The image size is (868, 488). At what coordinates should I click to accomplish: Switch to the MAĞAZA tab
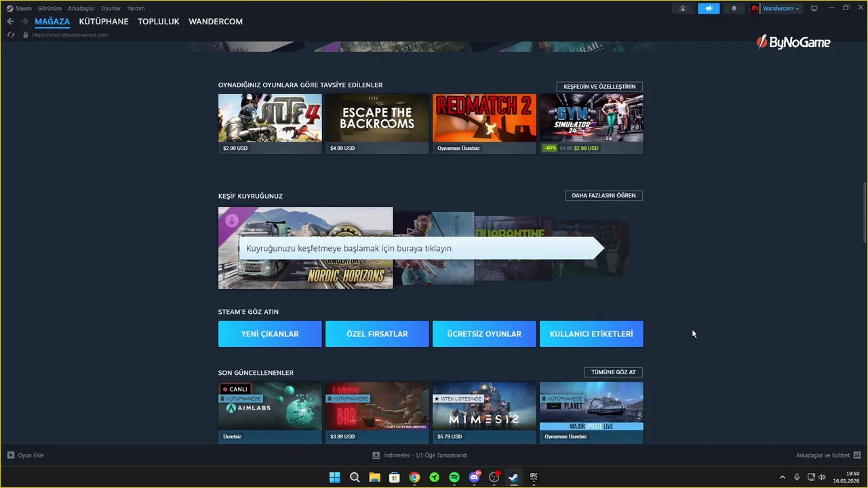point(52,22)
